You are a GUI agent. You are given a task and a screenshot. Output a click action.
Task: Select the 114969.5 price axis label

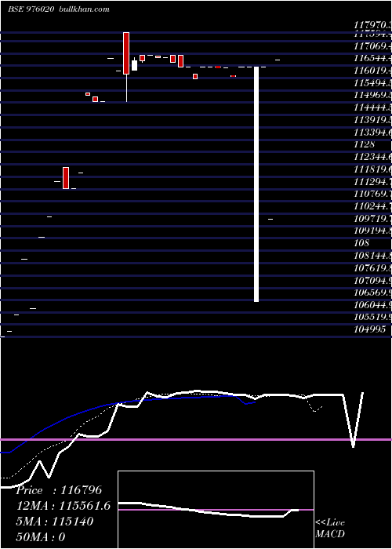point(372,95)
